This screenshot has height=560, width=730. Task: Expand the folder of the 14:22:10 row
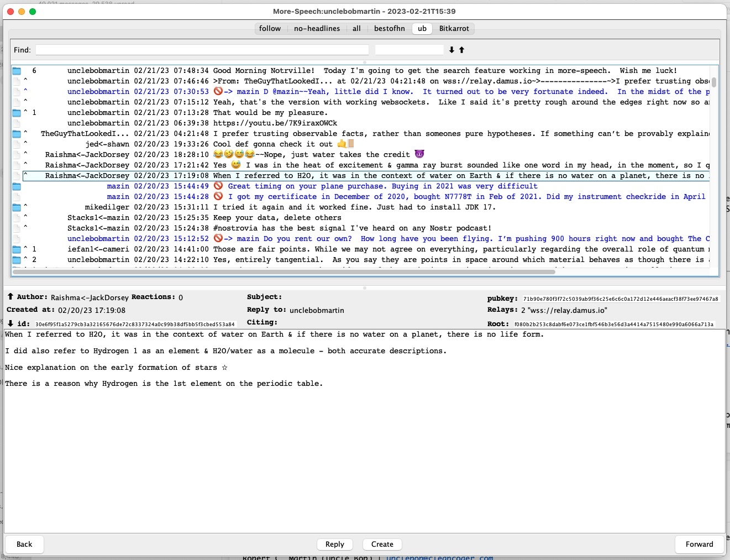17,260
